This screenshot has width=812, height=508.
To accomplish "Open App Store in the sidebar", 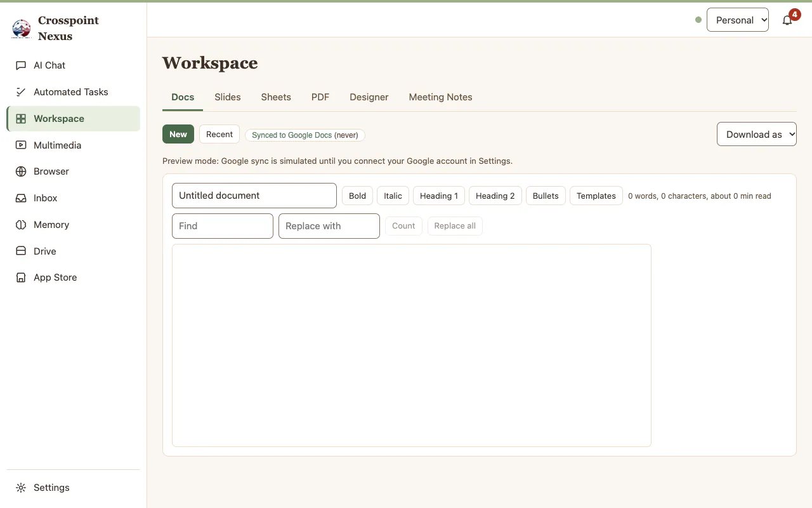I will 73,277.
